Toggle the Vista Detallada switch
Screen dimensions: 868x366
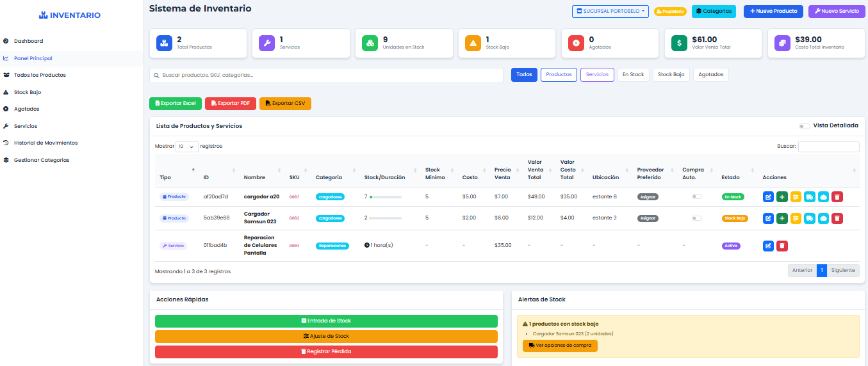point(804,126)
